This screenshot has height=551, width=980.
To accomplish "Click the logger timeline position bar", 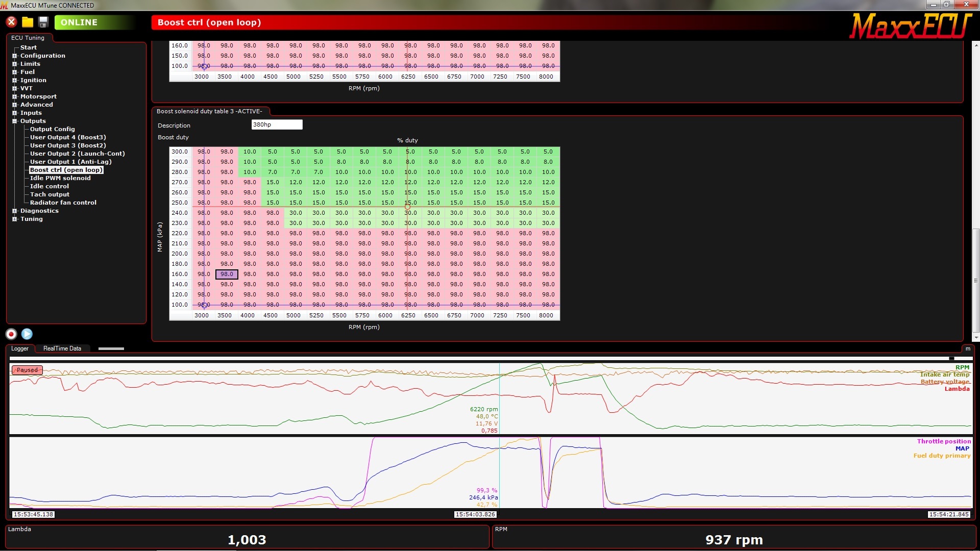I will (490, 359).
